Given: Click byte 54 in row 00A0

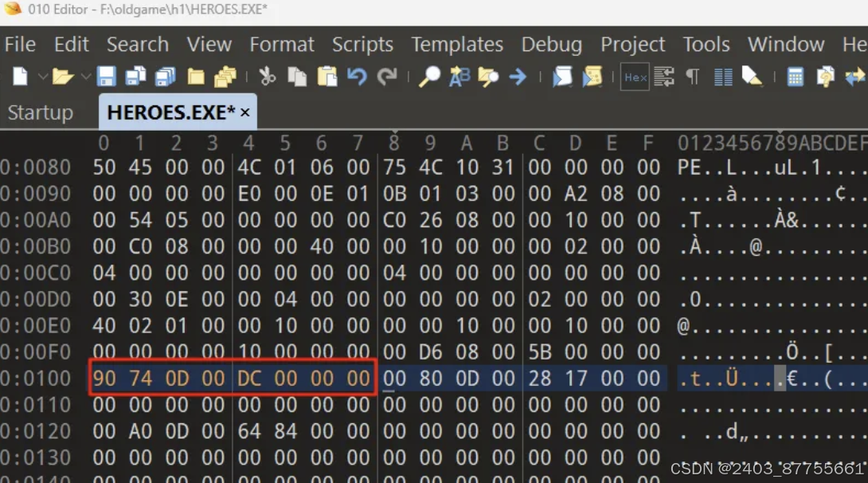Looking at the screenshot, I should point(141,221).
